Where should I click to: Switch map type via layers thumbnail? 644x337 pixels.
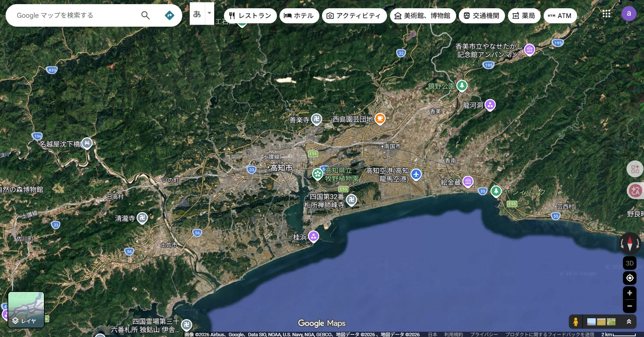(x=26, y=310)
